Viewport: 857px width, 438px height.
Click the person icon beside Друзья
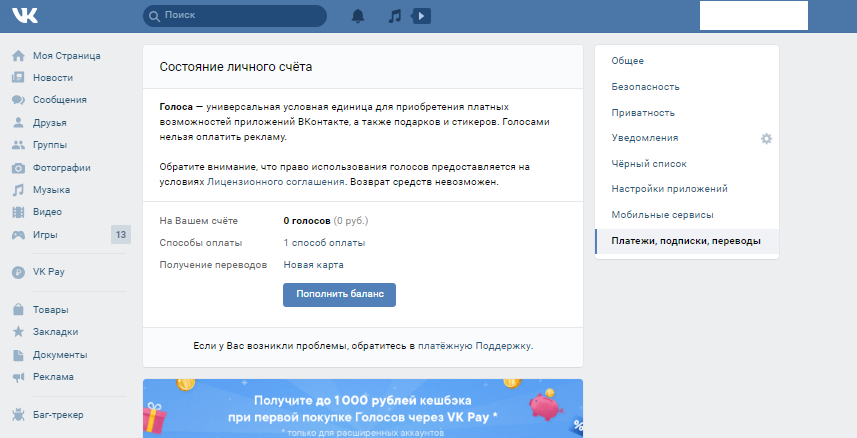[18, 122]
